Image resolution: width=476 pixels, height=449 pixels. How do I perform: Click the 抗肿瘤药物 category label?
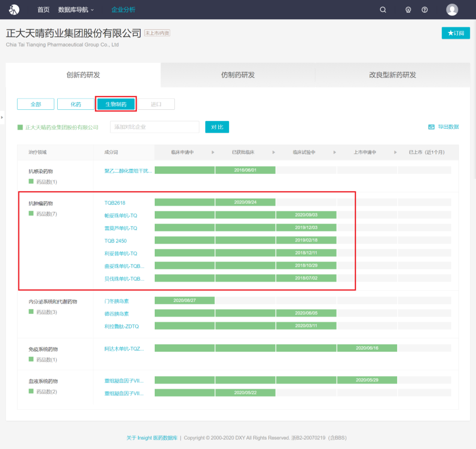coord(41,203)
